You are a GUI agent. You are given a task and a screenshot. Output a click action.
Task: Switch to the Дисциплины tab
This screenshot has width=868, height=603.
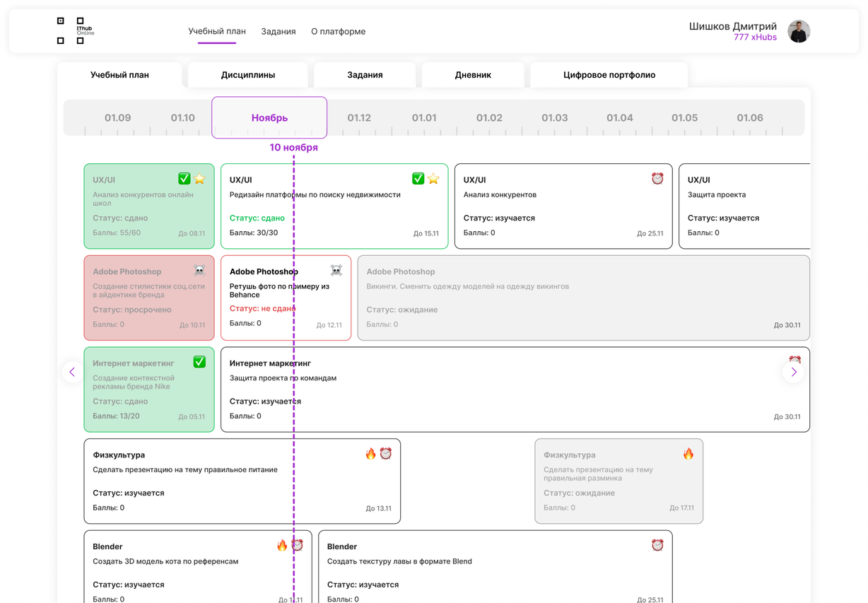coord(248,75)
